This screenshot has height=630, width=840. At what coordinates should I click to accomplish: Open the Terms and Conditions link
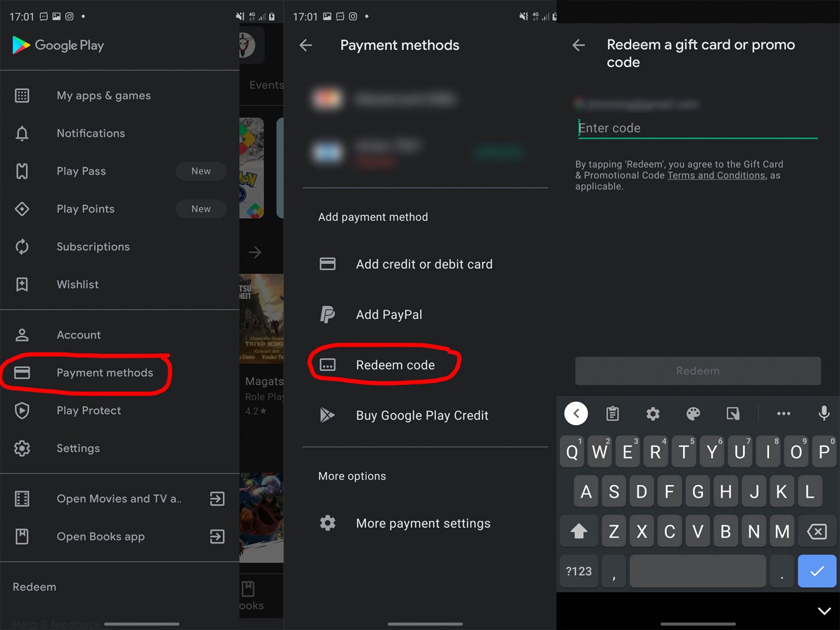pyautogui.click(x=716, y=175)
